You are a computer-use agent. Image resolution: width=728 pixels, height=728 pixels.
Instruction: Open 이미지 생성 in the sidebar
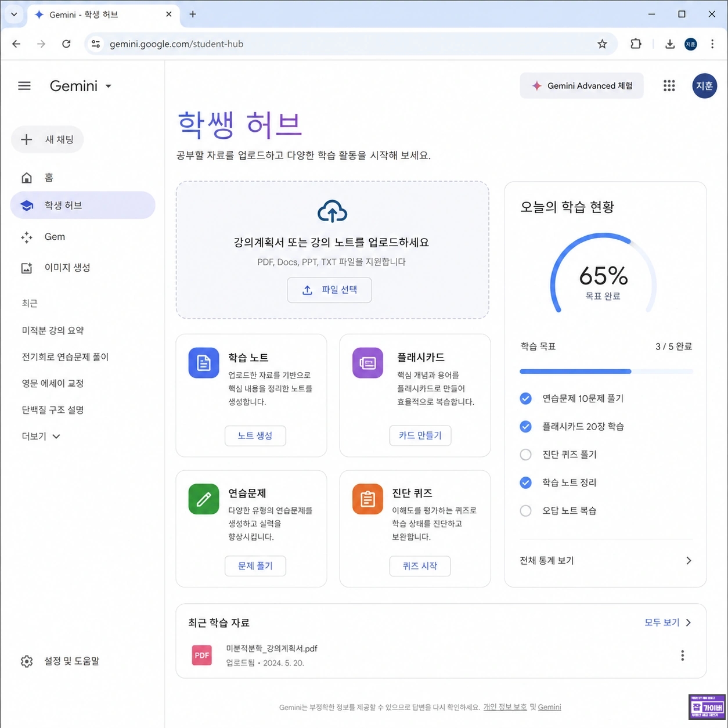[83, 268]
